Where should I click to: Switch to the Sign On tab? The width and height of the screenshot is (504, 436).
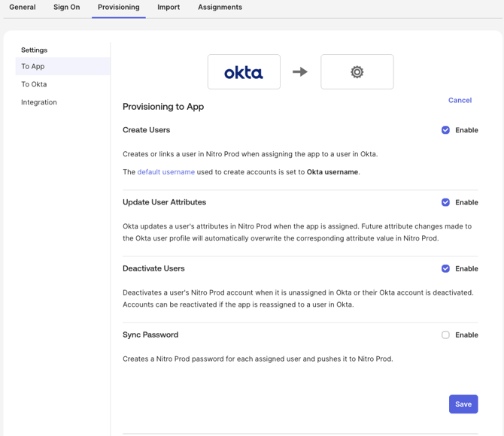[66, 7]
